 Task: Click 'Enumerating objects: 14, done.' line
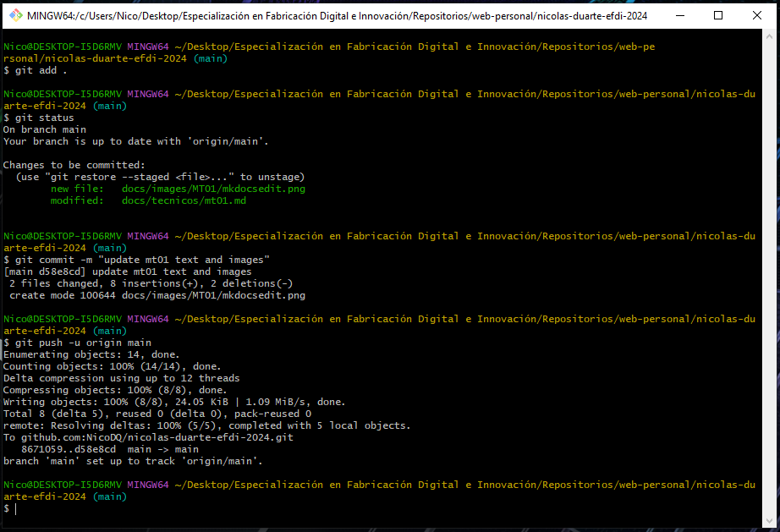coord(91,355)
